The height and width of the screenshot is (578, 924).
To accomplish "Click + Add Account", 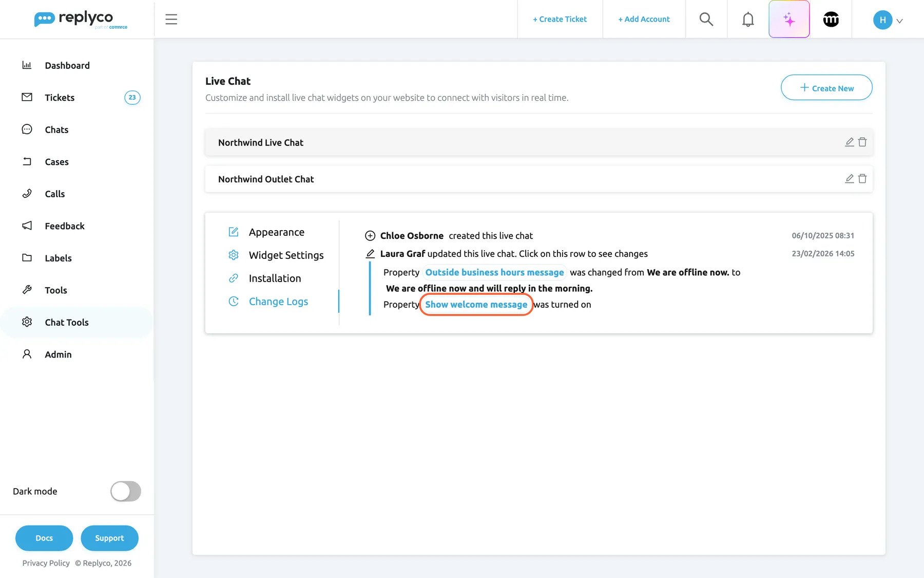I will [644, 19].
